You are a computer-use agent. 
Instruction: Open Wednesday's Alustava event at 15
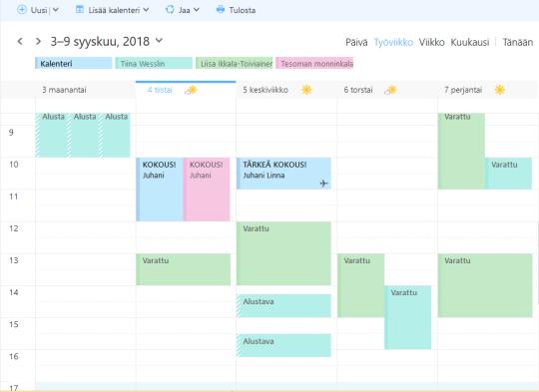(x=283, y=345)
